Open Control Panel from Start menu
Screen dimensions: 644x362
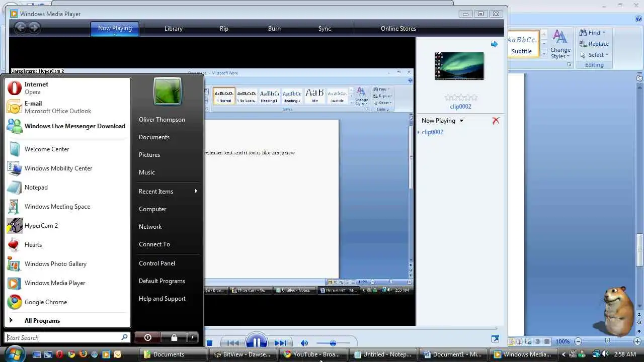coord(157,263)
